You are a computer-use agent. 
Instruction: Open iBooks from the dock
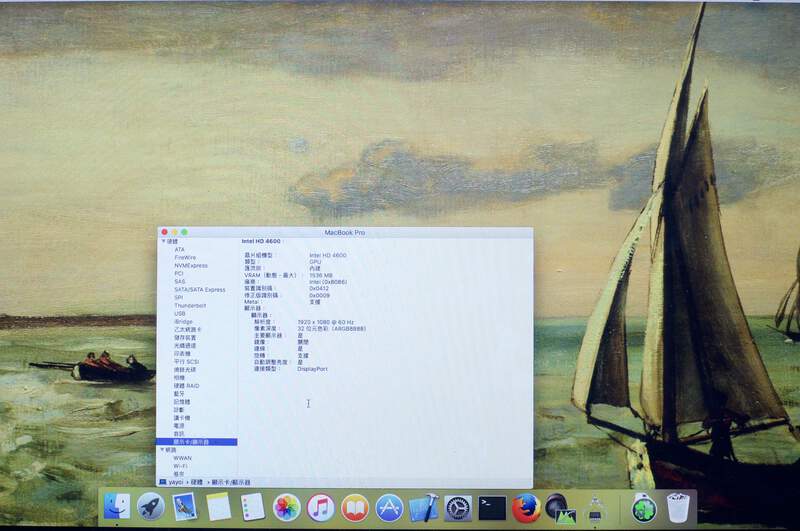click(x=354, y=507)
